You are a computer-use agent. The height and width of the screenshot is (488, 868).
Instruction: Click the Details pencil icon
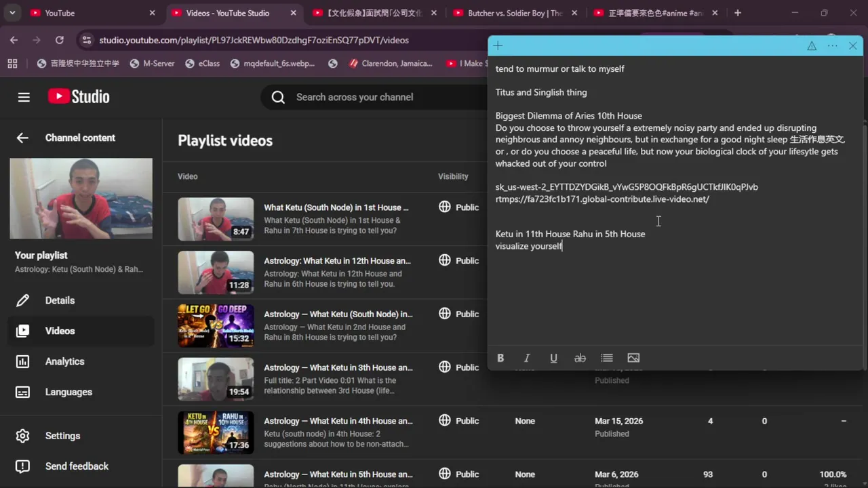click(22, 300)
